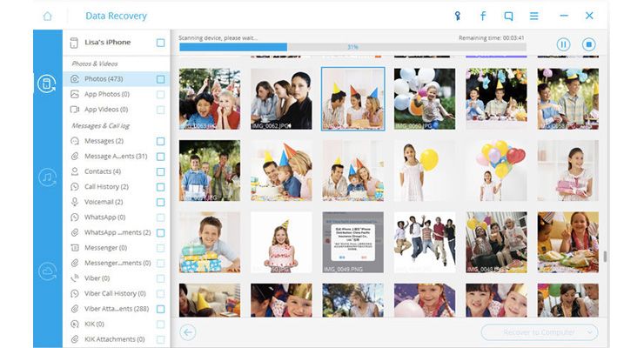Select recover from iCloud sidebar icon

tap(47, 271)
